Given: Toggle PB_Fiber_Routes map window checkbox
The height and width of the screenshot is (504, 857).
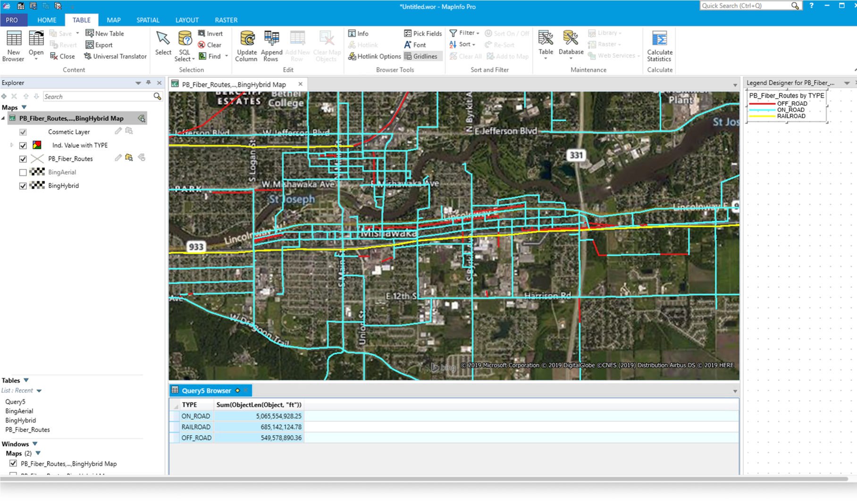Looking at the screenshot, I should [13, 463].
